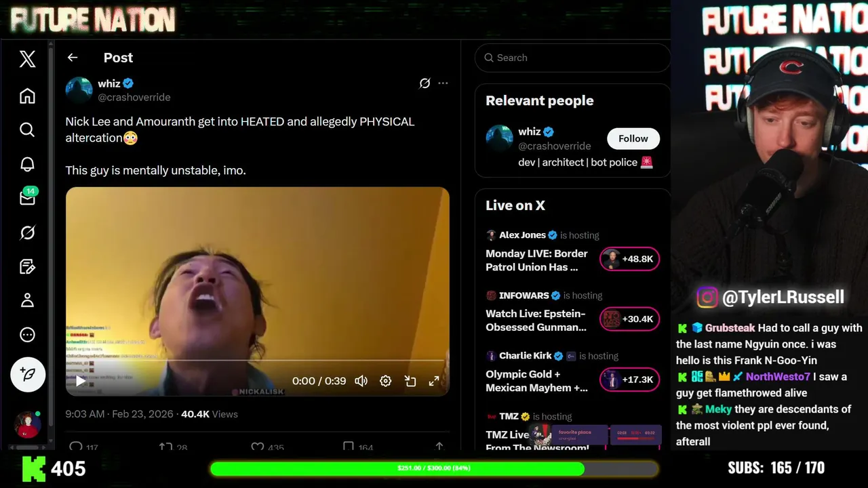
Task: Click the 40.4K Views count
Action: point(210,414)
